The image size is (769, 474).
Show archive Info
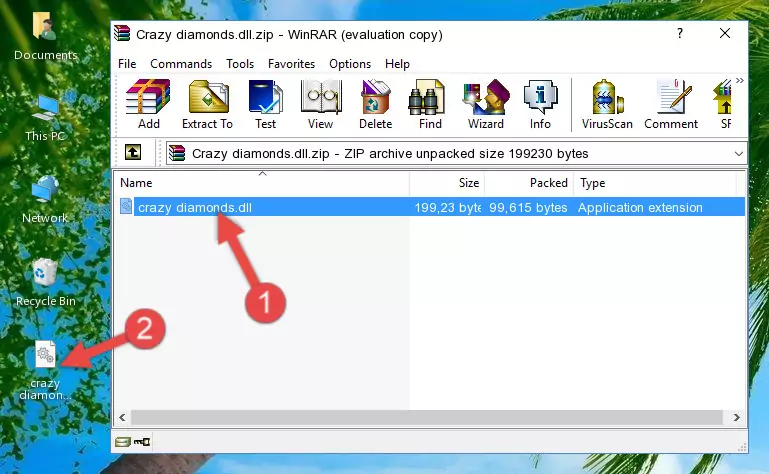pyautogui.click(x=540, y=104)
